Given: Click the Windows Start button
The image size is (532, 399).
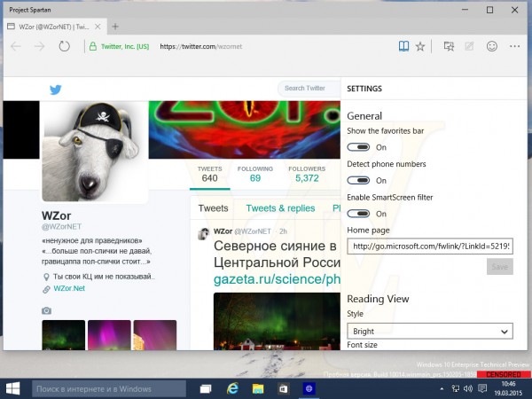Looking at the screenshot, I should pyautogui.click(x=14, y=388).
